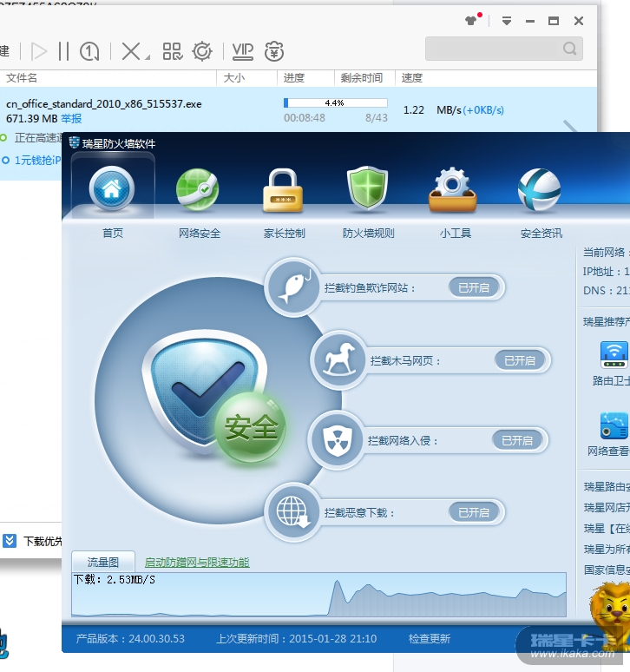Click the start download play icon in downloader

pos(38,51)
